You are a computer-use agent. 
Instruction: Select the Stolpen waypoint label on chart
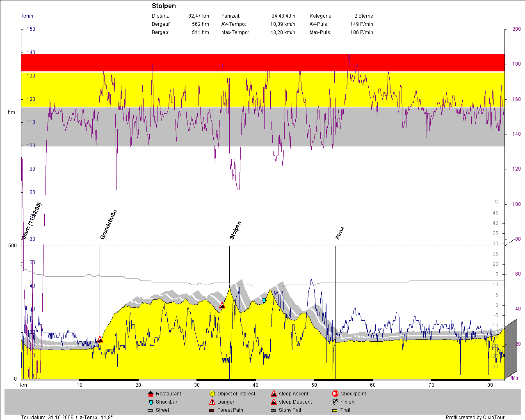coord(235,230)
